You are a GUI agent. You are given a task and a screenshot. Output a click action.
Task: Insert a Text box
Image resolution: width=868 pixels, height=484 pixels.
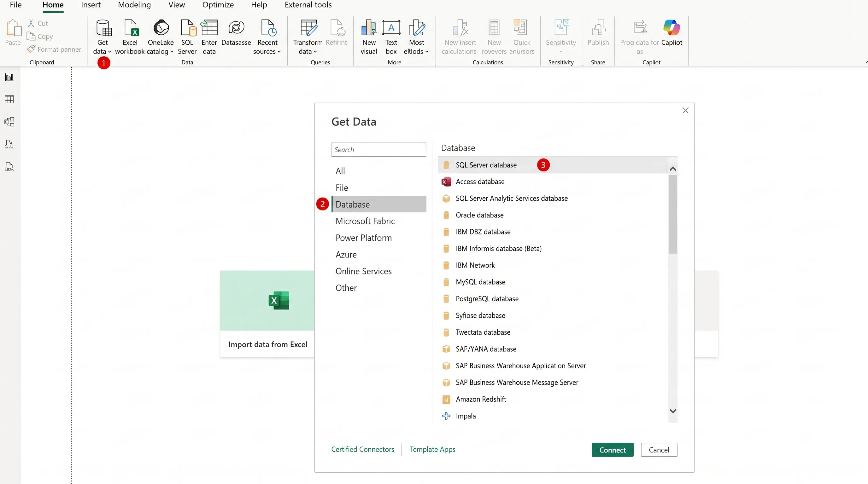[391, 37]
